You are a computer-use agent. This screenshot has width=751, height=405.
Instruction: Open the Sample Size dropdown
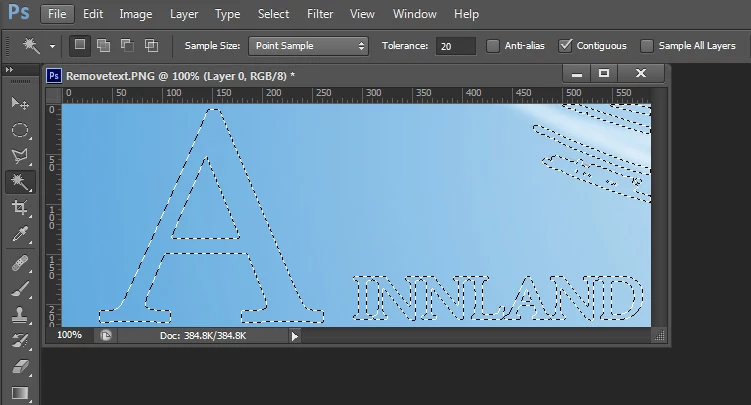click(x=308, y=46)
